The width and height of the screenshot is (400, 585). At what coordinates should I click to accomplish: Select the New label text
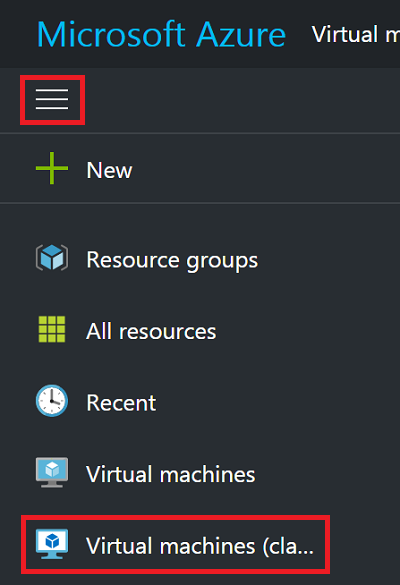point(109,170)
